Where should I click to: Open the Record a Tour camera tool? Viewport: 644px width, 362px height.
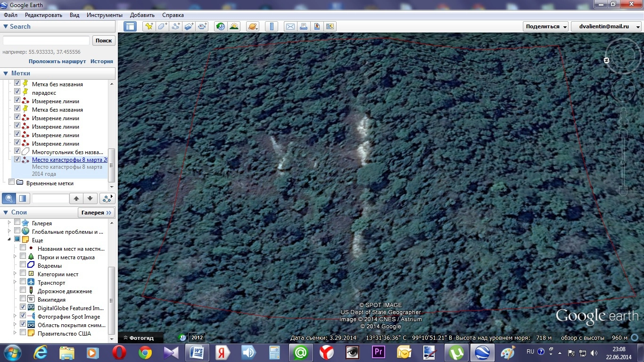point(203,26)
